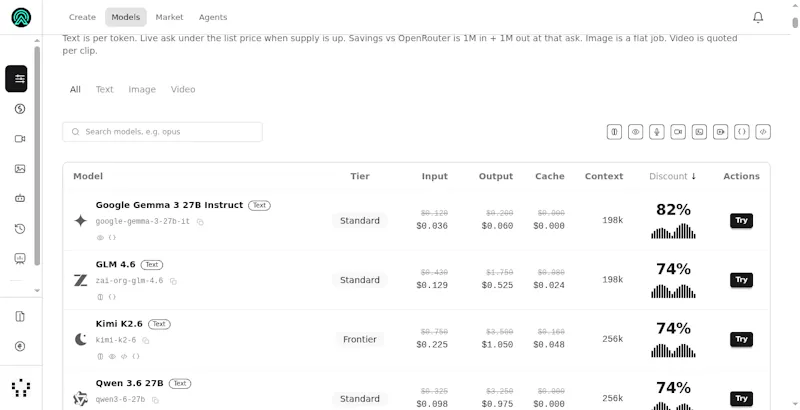The height and width of the screenshot is (410, 800).
Task: Filter models by Video
Action: tap(183, 90)
